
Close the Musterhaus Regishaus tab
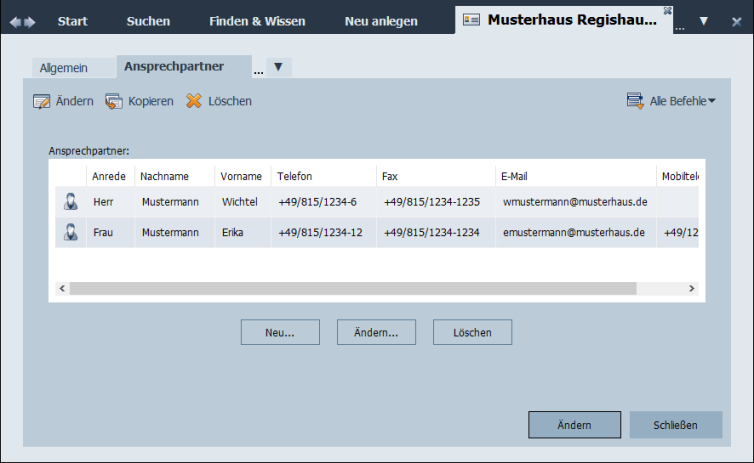click(x=667, y=11)
